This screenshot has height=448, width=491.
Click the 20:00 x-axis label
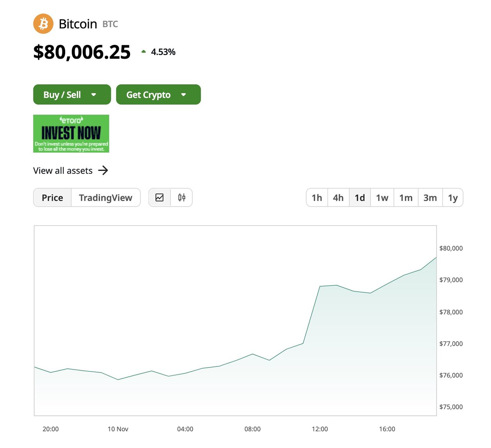tap(51, 429)
